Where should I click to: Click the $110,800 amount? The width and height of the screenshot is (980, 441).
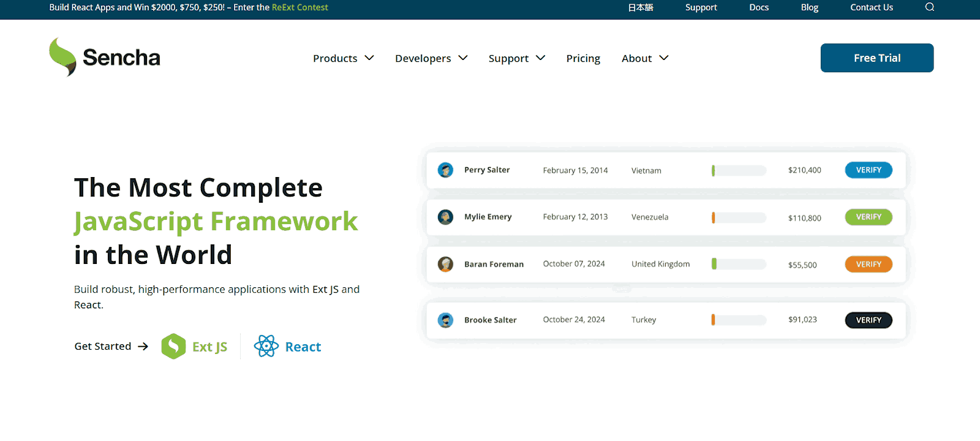pyautogui.click(x=805, y=217)
